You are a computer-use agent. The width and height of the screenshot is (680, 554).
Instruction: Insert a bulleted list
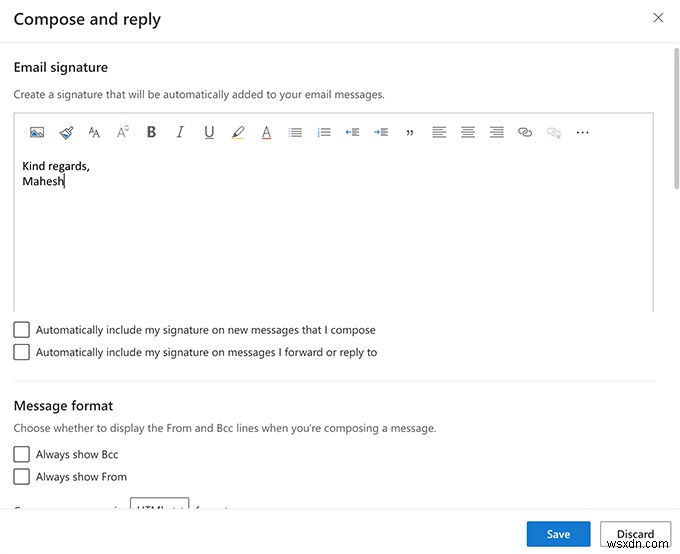coord(295,132)
